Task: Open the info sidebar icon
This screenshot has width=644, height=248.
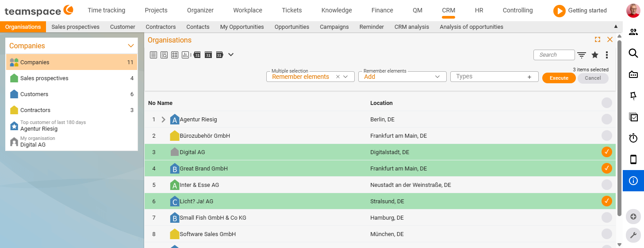Action: pyautogui.click(x=633, y=181)
